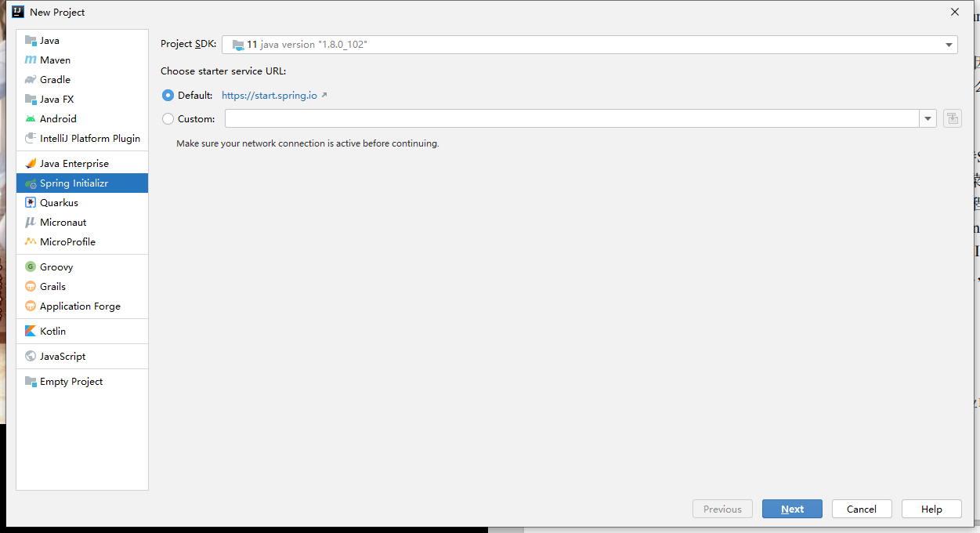Click the Project SDK label
The width and height of the screenshot is (980, 533).
188,45
